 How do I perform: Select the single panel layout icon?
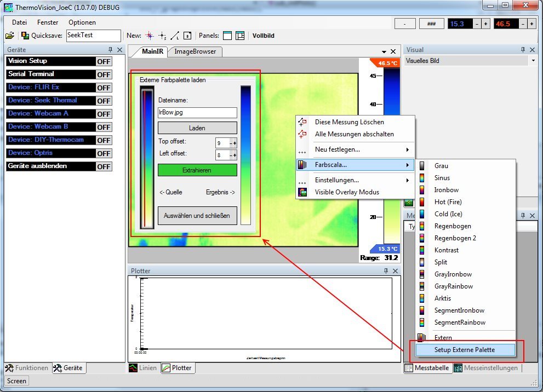click(227, 36)
